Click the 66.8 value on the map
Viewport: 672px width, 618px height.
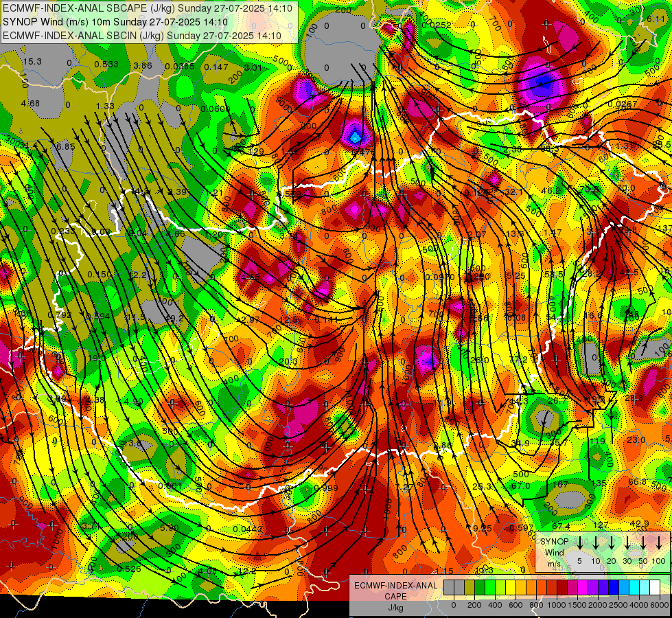(637, 481)
